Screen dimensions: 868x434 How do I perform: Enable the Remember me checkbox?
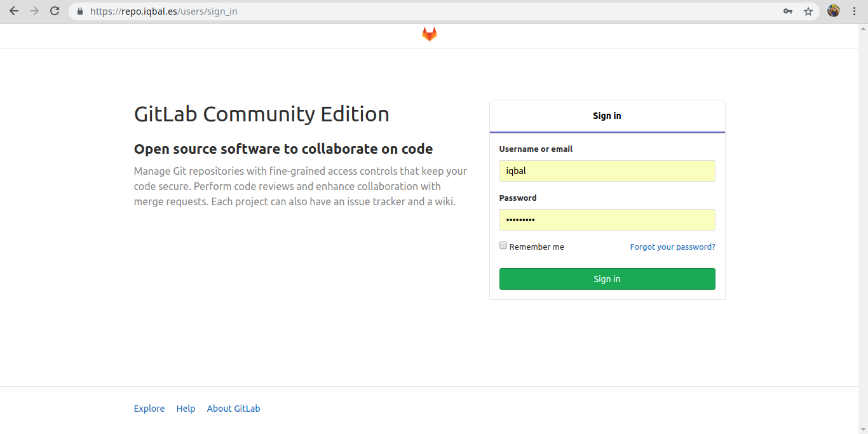point(503,245)
